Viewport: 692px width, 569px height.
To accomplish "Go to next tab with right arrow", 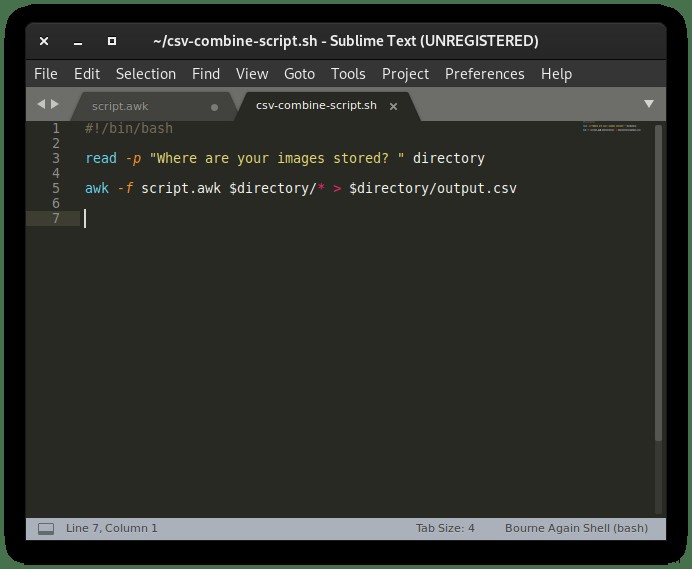I will (55, 104).
